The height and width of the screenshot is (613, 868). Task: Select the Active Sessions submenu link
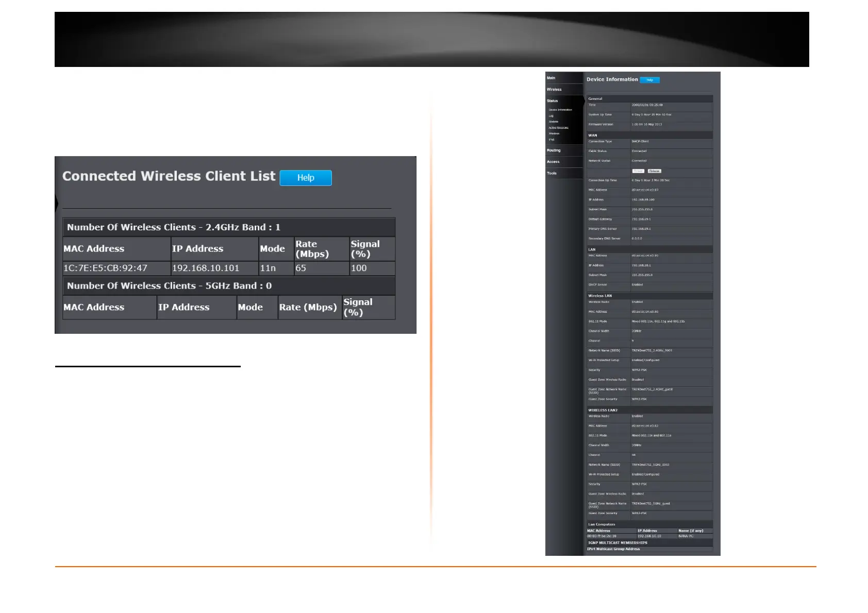pyautogui.click(x=559, y=128)
